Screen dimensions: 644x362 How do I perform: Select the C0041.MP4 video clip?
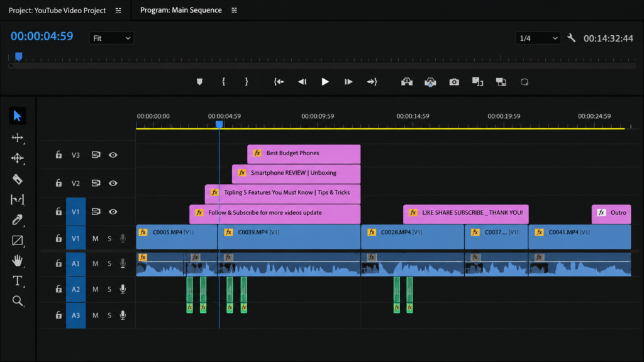579,237
